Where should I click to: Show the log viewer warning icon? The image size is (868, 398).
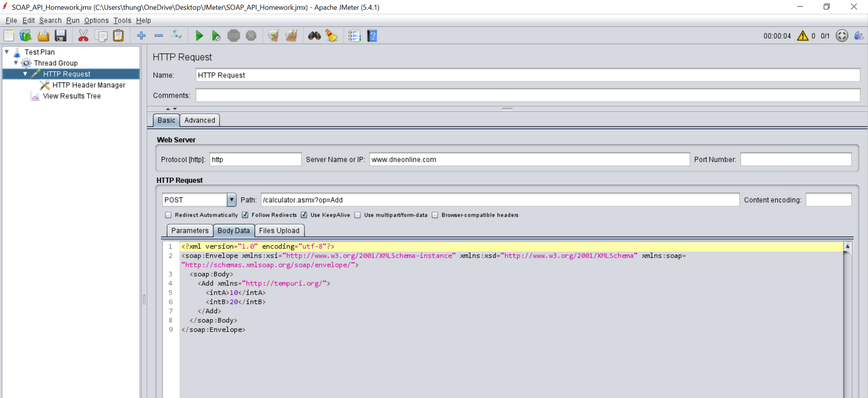802,36
